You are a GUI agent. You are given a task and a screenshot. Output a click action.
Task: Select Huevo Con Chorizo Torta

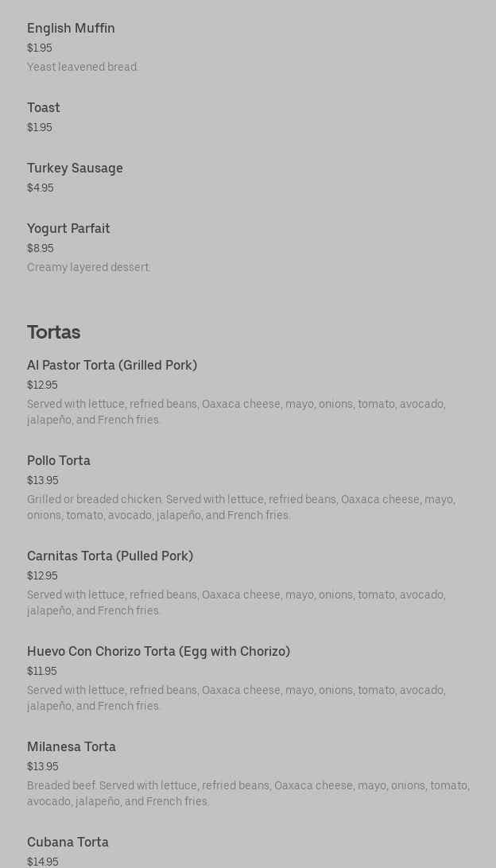[x=158, y=651]
